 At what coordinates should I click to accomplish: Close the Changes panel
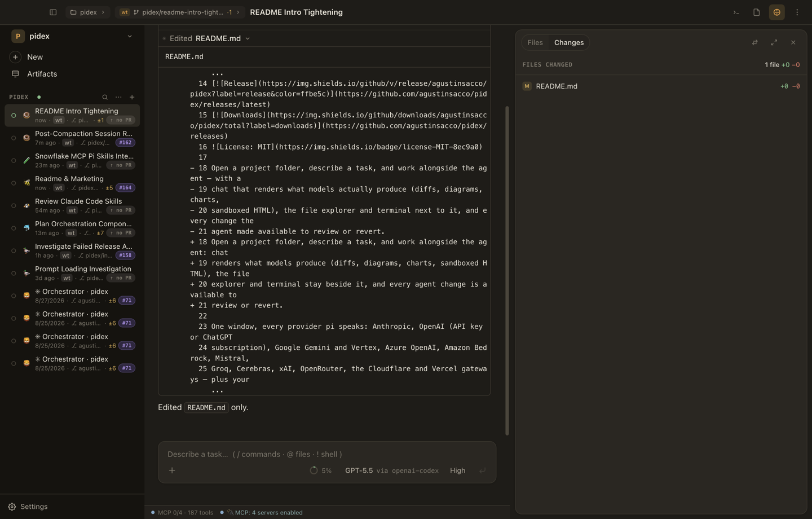coord(793,43)
